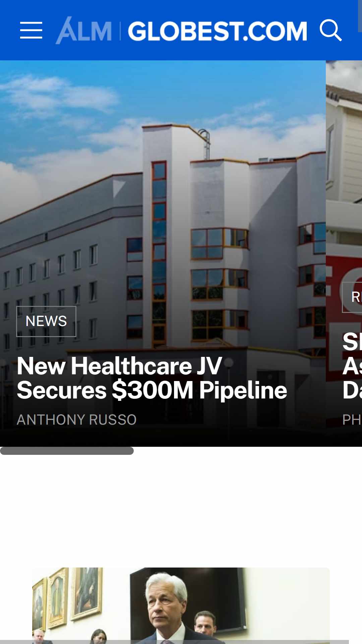The width and height of the screenshot is (362, 644).
Task: Open the article thumbnail showing the gray-haired man
Action: pyautogui.click(x=181, y=606)
